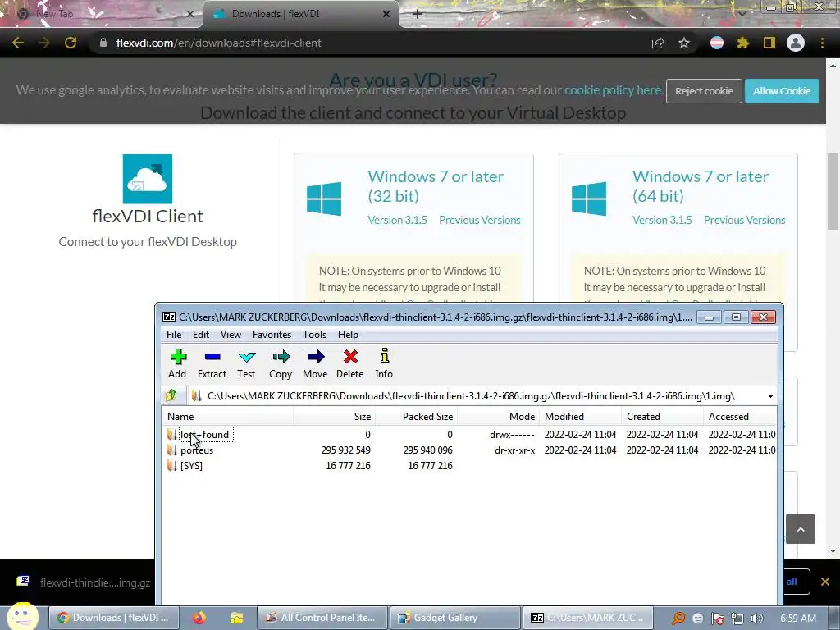
Task: Open the File menu in 7-Zip
Action: coord(174,335)
